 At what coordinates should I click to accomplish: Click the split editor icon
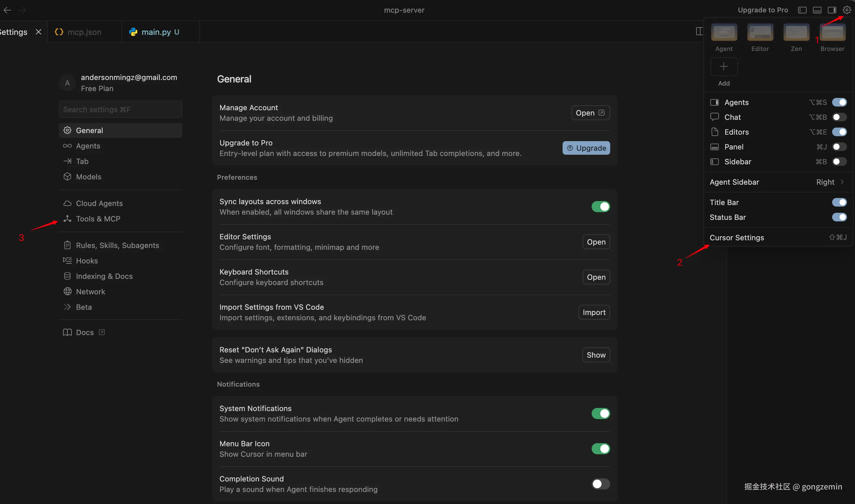point(699,31)
